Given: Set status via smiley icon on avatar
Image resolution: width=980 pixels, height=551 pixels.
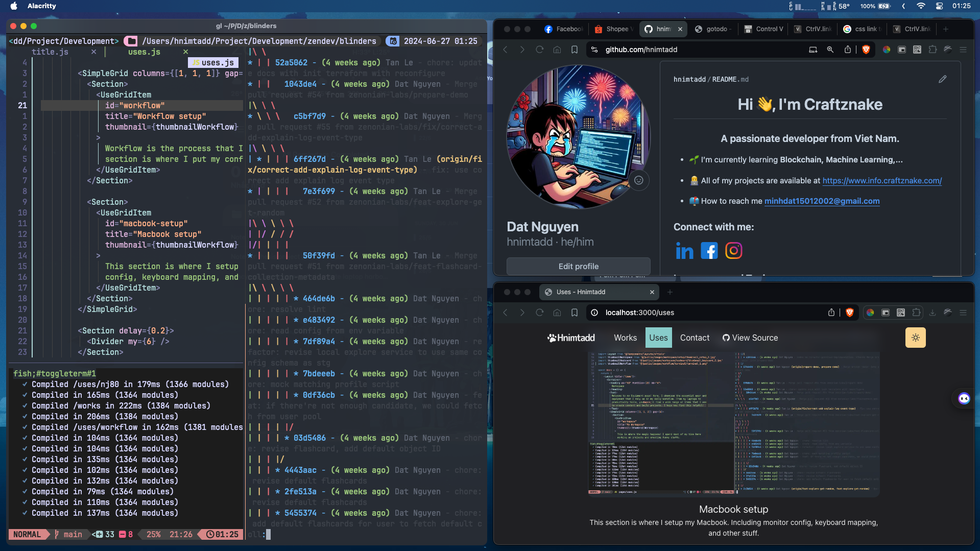Looking at the screenshot, I should click(x=638, y=180).
